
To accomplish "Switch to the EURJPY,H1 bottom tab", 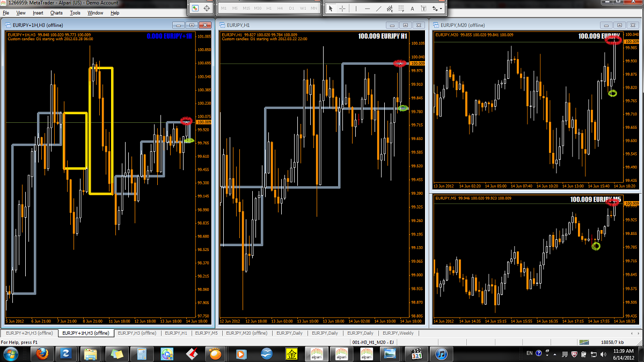I will click(176, 333).
